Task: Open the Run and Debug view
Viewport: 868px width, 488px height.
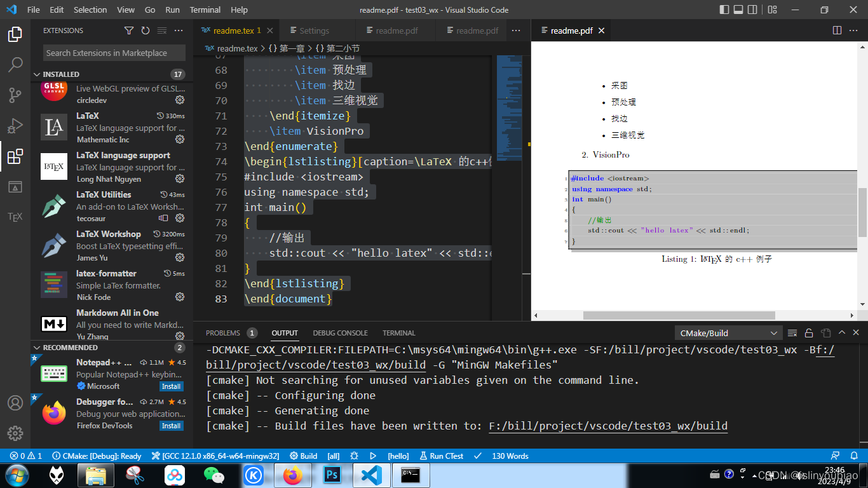Action: pyautogui.click(x=15, y=125)
